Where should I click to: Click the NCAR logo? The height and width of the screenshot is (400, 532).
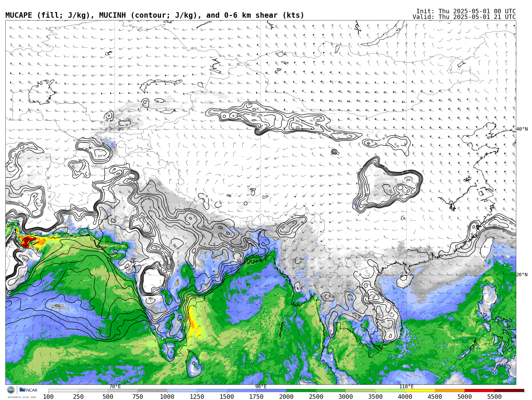[x=28, y=390]
